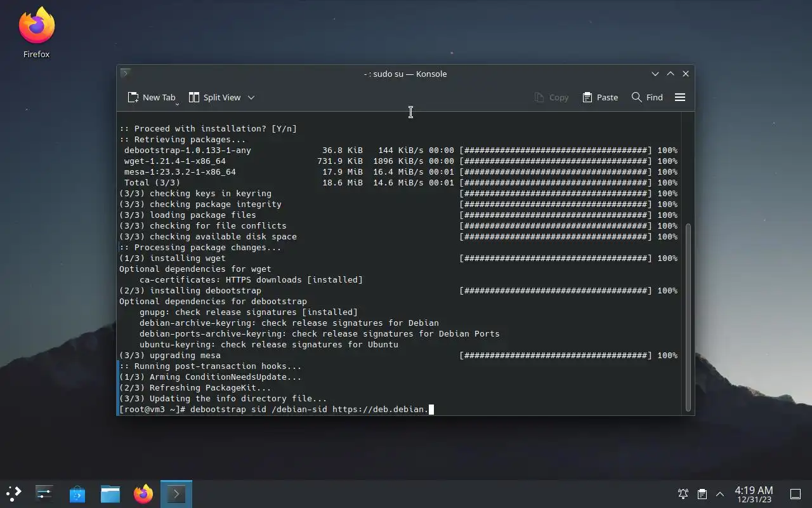Minimize the Konsole window

pos(655,74)
